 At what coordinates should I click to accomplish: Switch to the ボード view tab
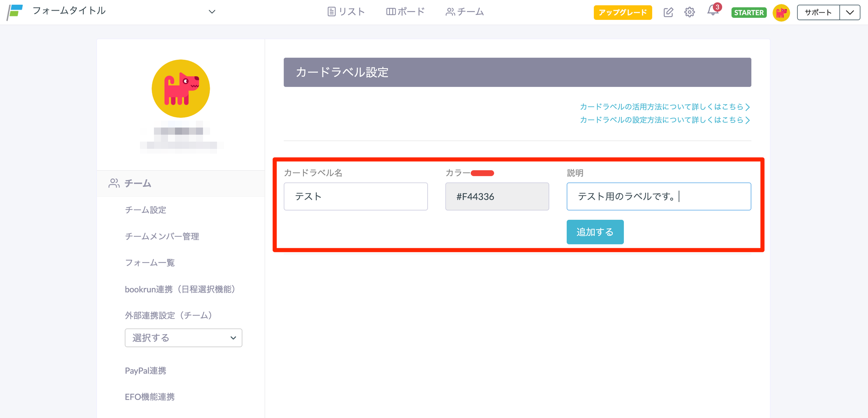[x=405, y=12]
